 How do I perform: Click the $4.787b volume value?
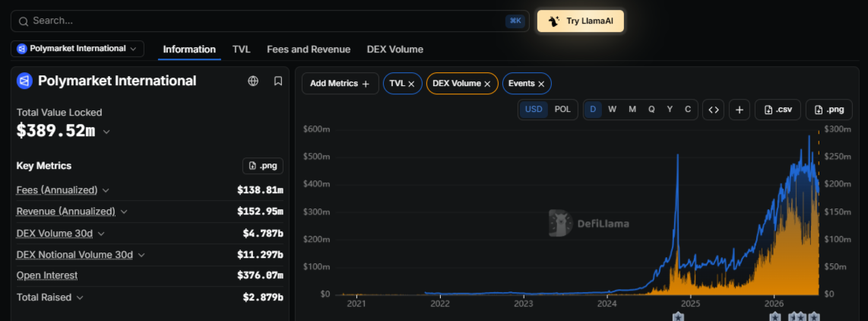[263, 234]
